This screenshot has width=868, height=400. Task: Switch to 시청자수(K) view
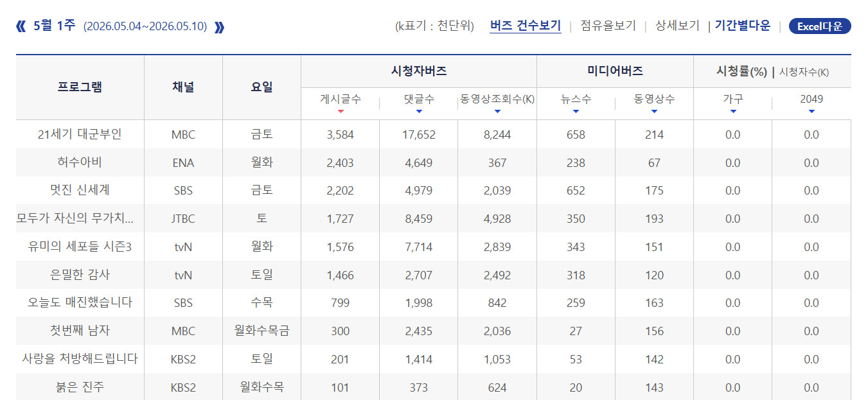804,73
